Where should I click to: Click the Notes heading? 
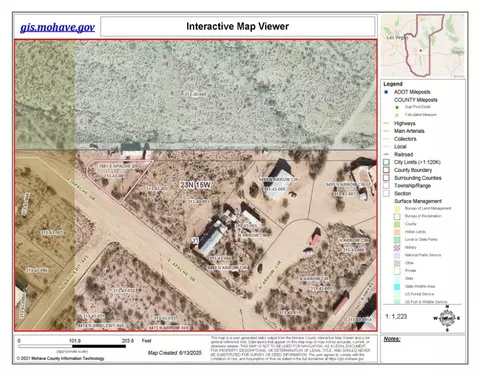[392, 339]
